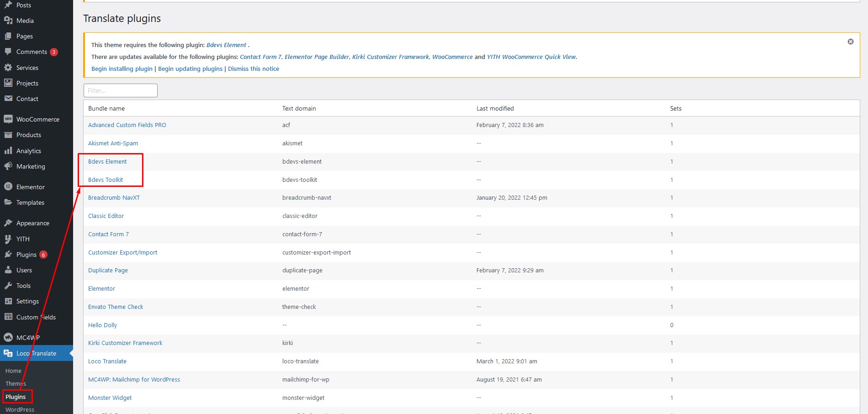
Task: Click the Templates folder icon
Action: (8, 202)
